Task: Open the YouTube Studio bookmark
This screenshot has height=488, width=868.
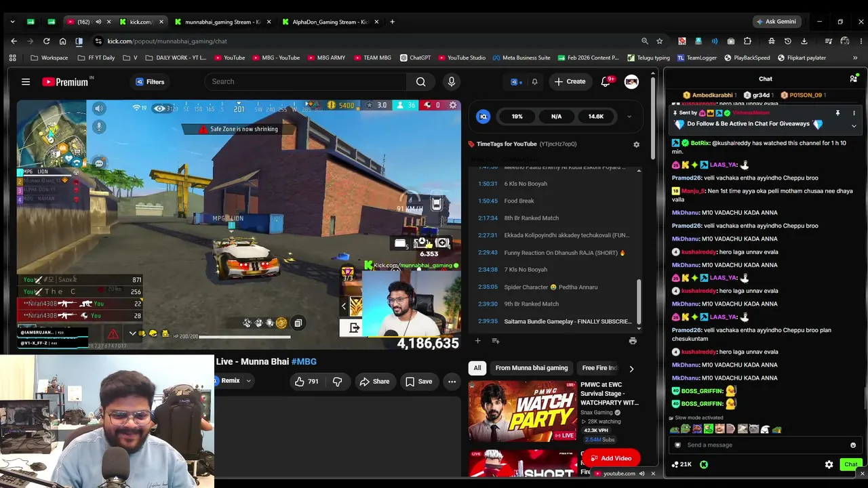Action: (x=462, y=58)
